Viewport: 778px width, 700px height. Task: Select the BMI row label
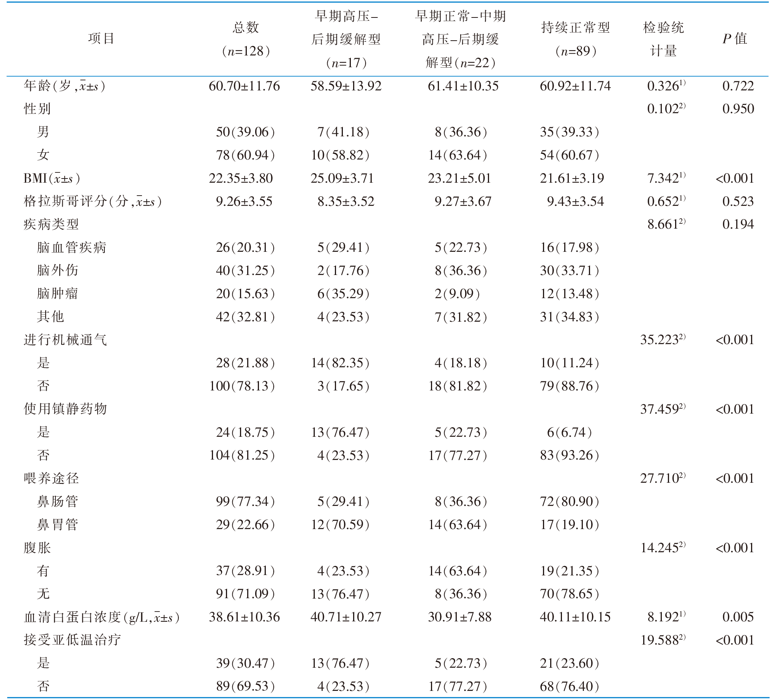pyautogui.click(x=52, y=179)
